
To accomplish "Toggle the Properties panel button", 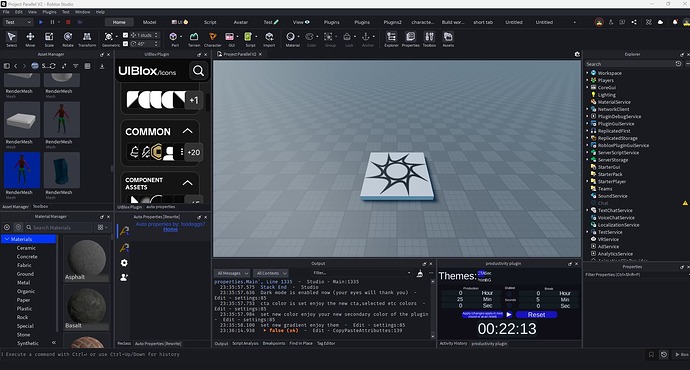I will pos(410,39).
